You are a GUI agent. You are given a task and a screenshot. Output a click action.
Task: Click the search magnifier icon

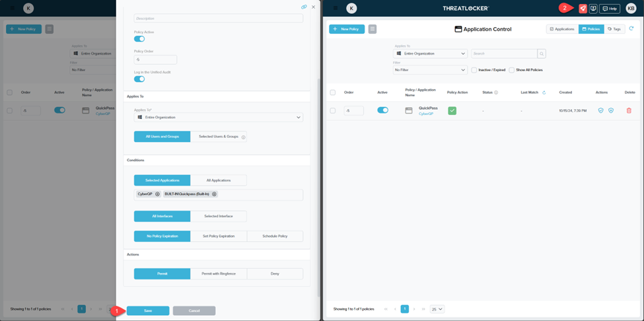[542, 54]
